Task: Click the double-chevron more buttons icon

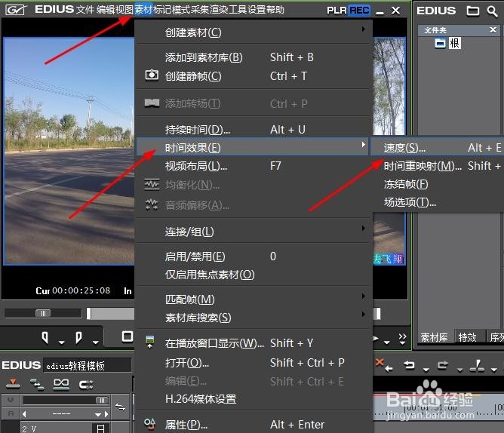Action: (402, 339)
